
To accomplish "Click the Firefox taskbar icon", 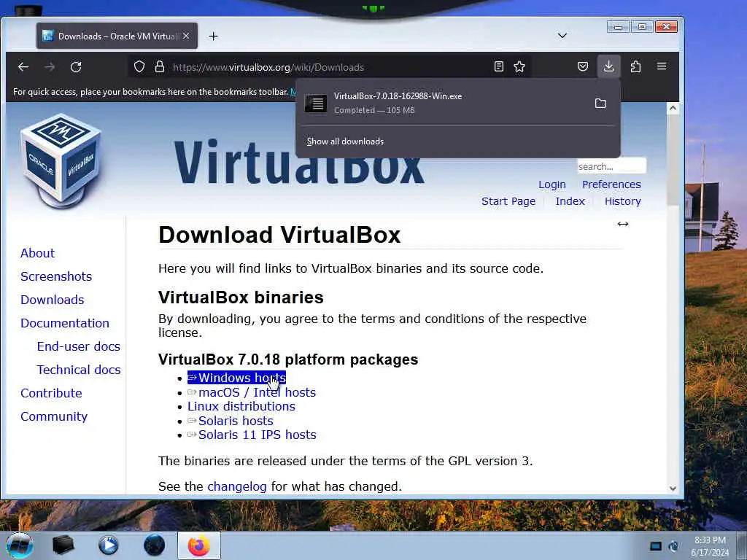I will click(198, 545).
